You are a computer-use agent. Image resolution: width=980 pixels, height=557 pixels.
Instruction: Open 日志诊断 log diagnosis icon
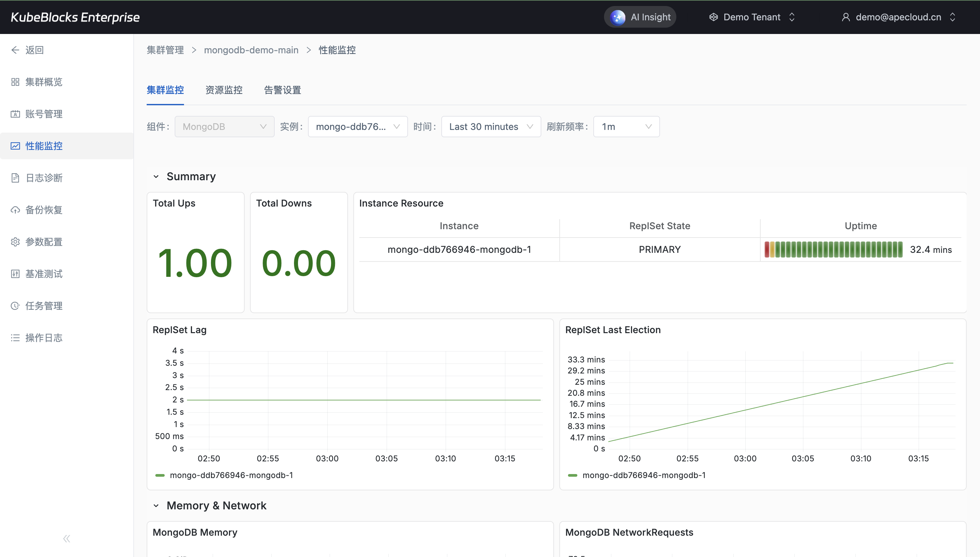[x=15, y=178]
